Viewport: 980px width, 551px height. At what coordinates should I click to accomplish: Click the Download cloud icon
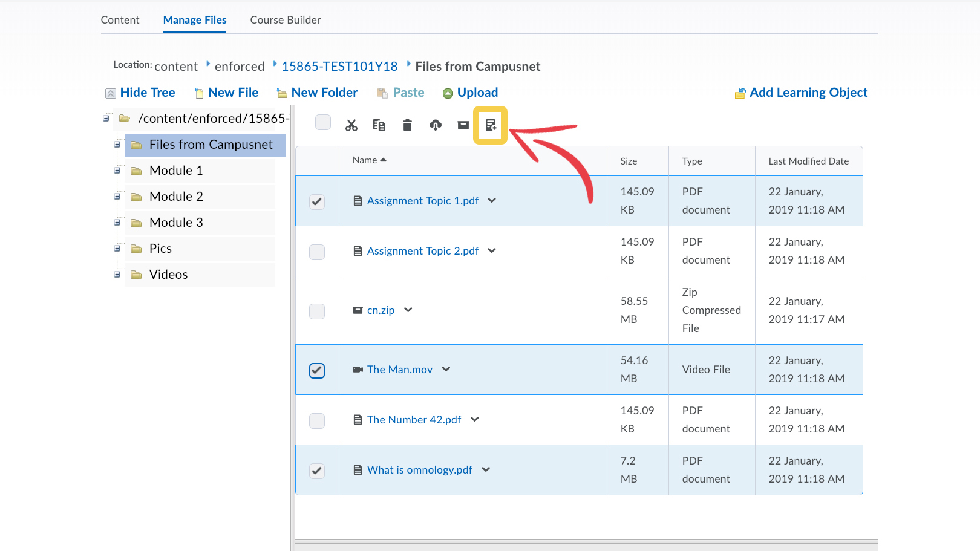click(436, 125)
